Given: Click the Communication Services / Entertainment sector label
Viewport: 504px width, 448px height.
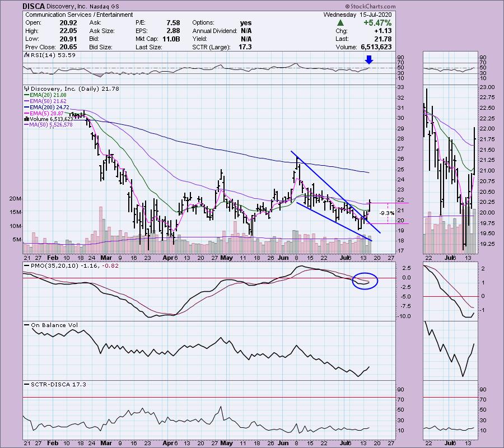Looking at the screenshot, I should pos(79,15).
